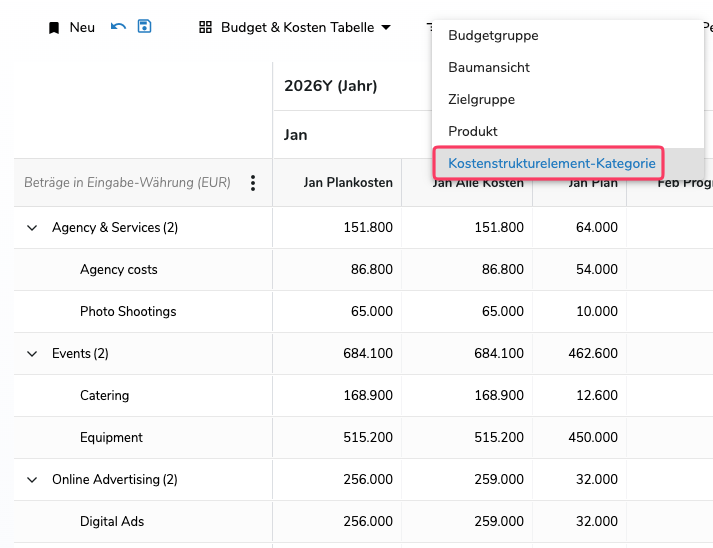Collapse the Online Advertising group
The height and width of the screenshot is (548, 713).
tap(32, 479)
